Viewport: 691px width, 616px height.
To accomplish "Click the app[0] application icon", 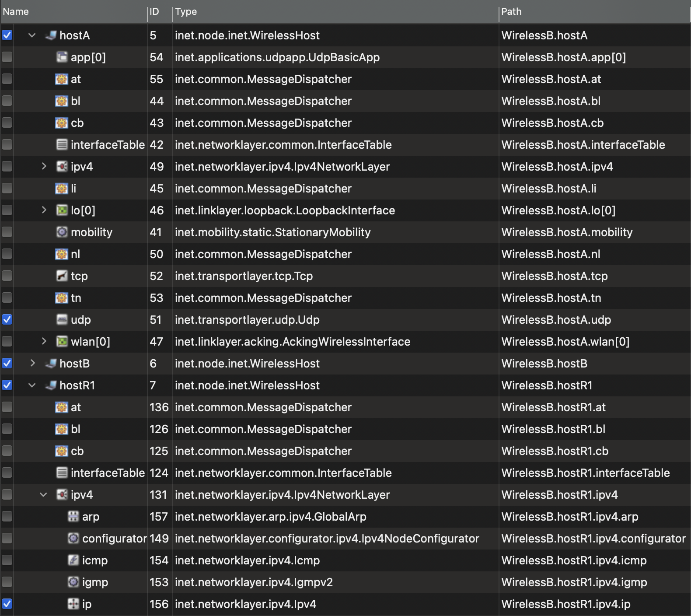I will (62, 57).
